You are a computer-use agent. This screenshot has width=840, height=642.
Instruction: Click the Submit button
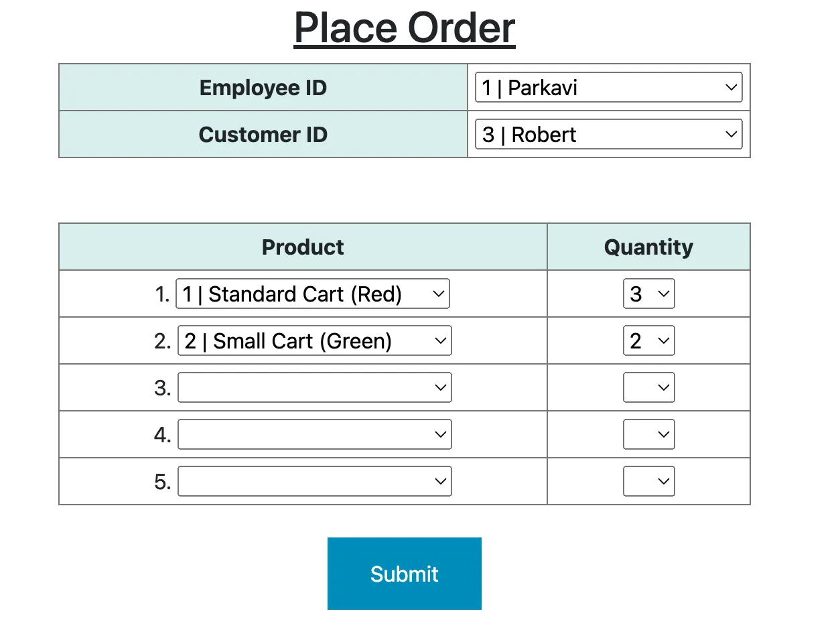point(404,574)
